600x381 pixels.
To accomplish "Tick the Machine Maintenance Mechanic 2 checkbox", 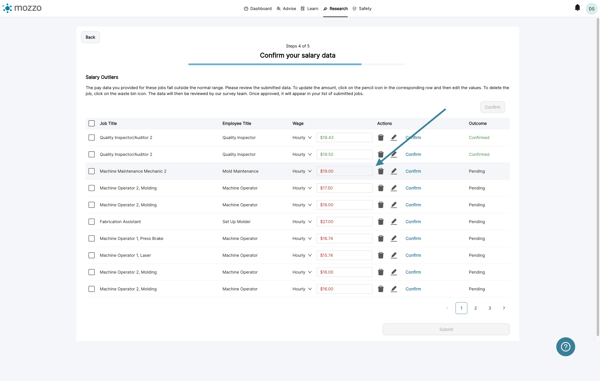I will pos(91,171).
